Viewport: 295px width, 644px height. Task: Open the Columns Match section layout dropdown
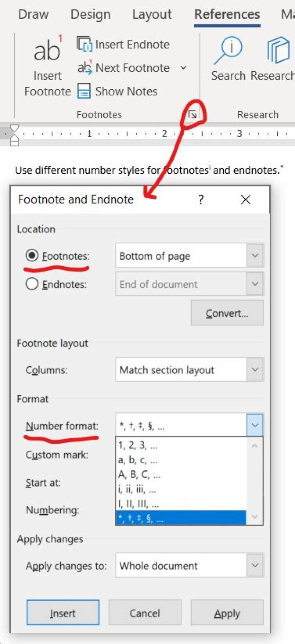click(x=255, y=370)
